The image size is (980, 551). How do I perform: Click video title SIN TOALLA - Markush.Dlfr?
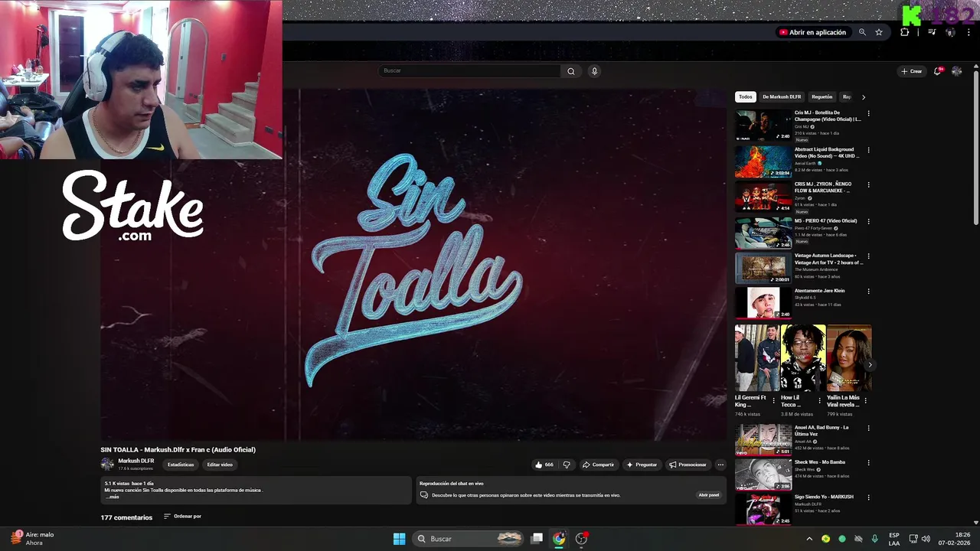[178, 450]
